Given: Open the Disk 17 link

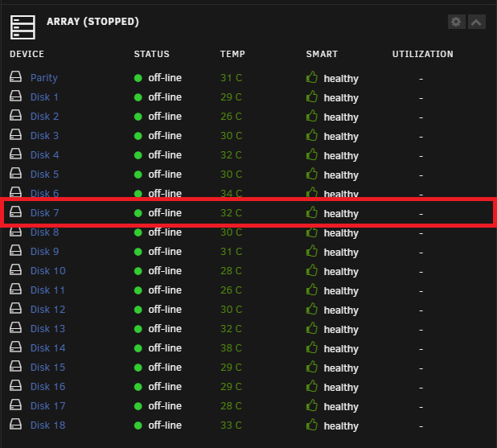Looking at the screenshot, I should [x=48, y=406].
